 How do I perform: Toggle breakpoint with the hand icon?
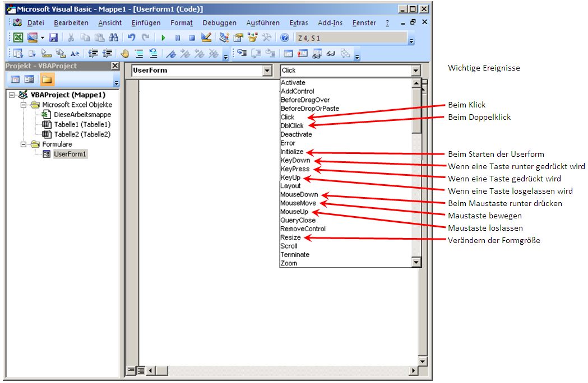(x=124, y=54)
